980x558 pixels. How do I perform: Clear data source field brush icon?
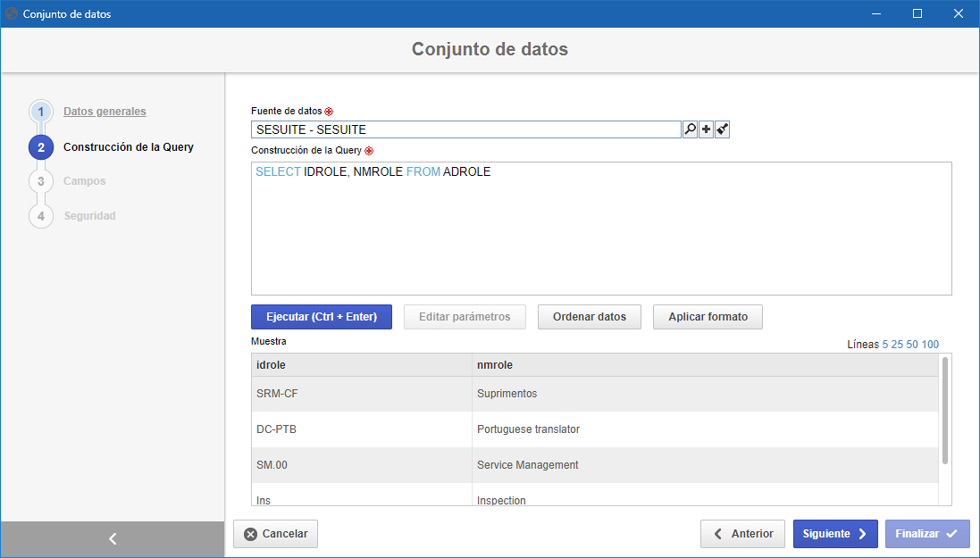[722, 129]
